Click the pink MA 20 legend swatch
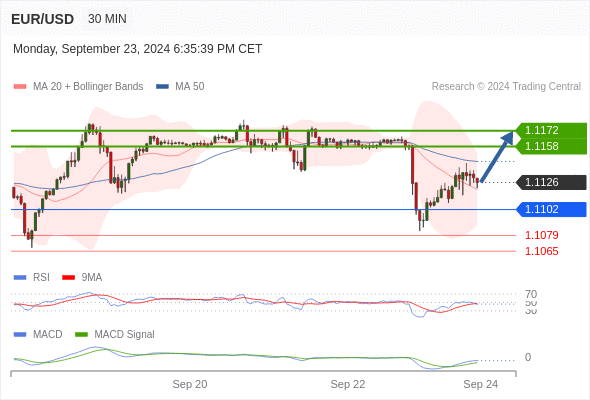This screenshot has height=400, width=590. 20,87
